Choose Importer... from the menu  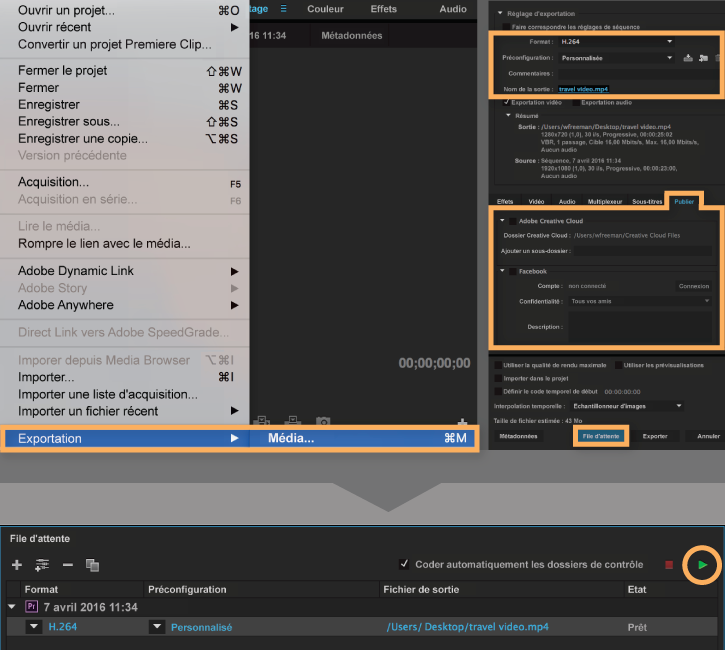[125, 377]
